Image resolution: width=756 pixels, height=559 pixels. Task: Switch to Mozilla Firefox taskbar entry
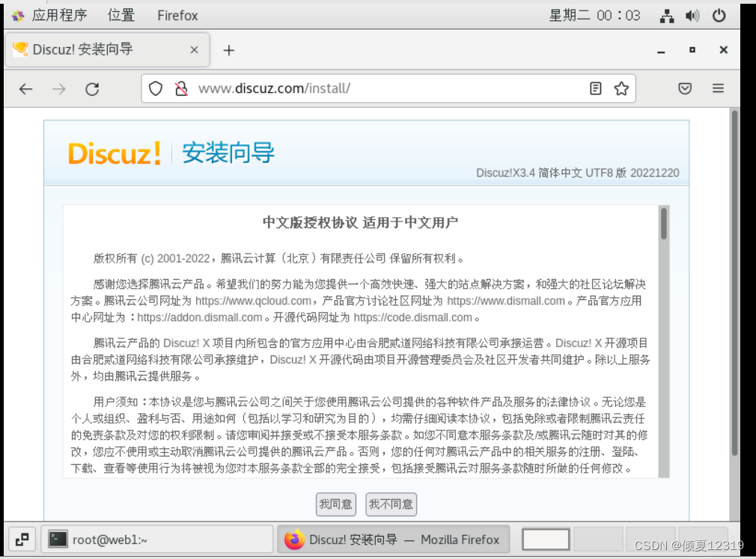click(394, 540)
